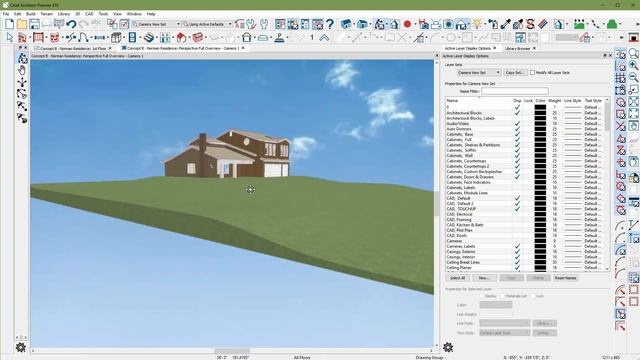
Task: Open the Build menu
Action: point(31,14)
